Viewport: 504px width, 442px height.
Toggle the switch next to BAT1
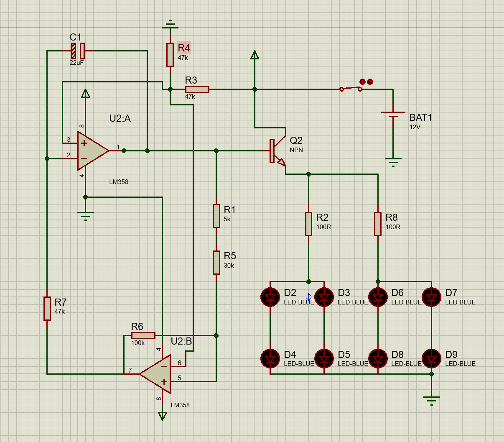(x=351, y=89)
